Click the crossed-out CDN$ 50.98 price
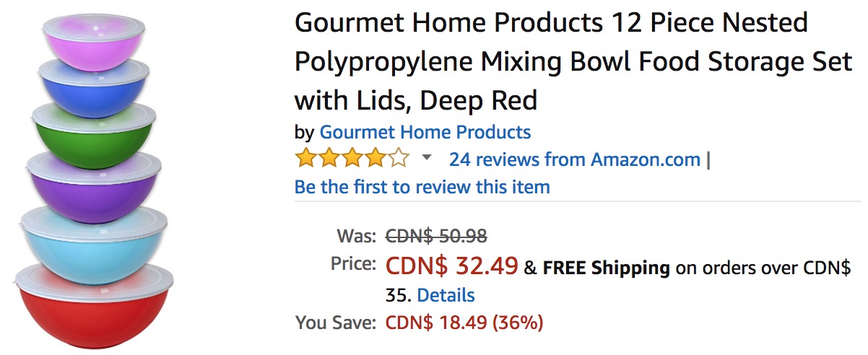868x355 pixels. pyautogui.click(x=437, y=236)
